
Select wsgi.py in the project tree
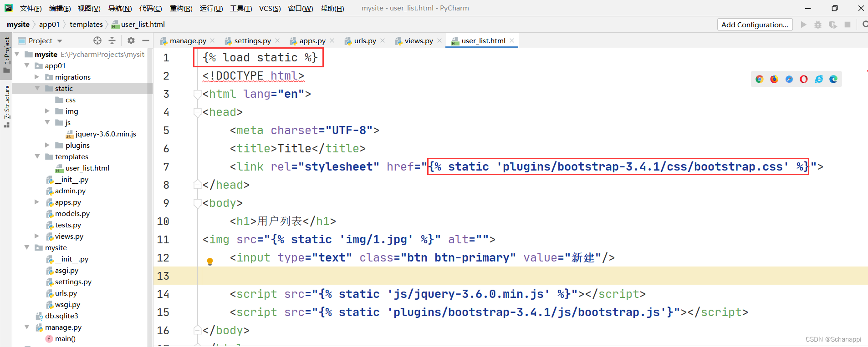(67, 304)
